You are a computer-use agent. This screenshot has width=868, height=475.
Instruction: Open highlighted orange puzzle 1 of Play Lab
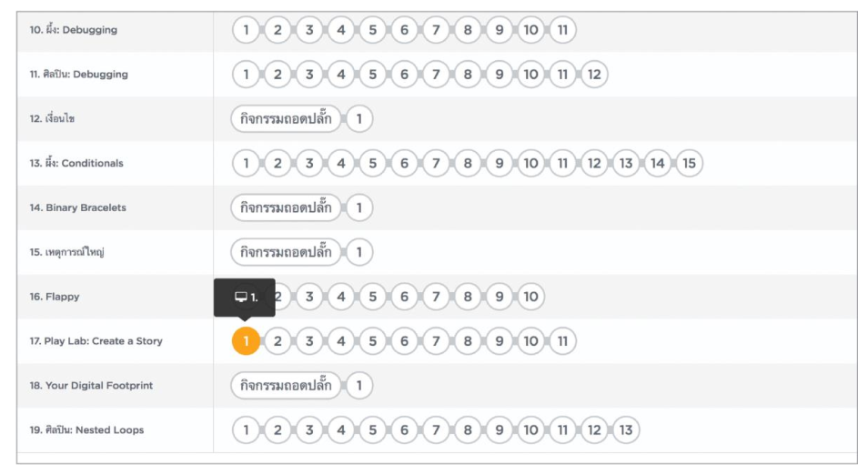point(246,341)
